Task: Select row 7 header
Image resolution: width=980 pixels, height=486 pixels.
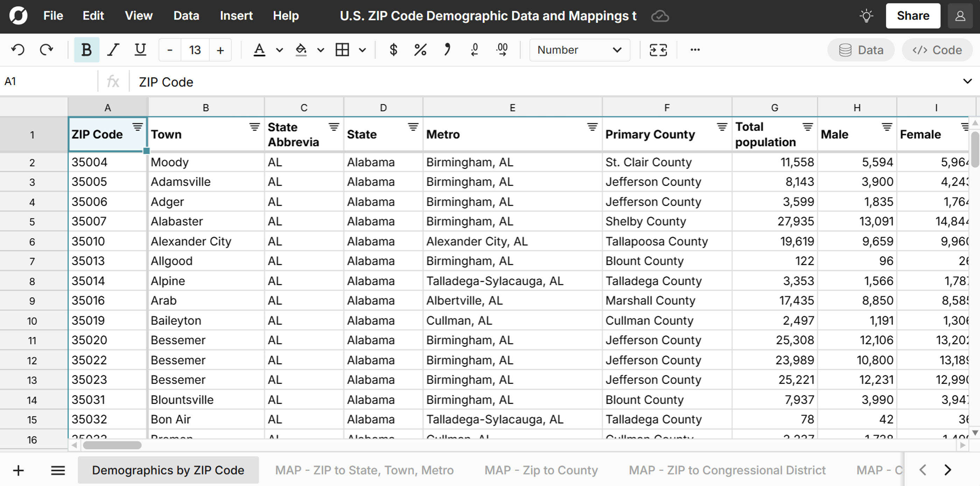Action: pyautogui.click(x=34, y=261)
